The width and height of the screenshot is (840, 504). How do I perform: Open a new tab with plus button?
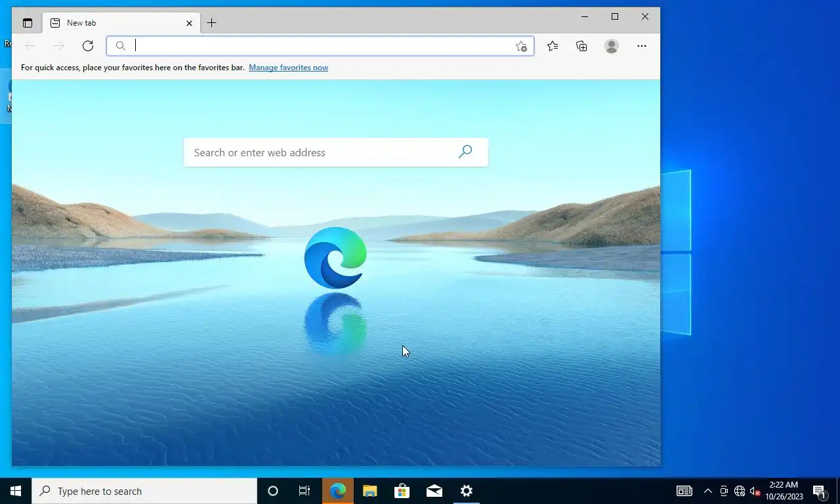(x=211, y=23)
